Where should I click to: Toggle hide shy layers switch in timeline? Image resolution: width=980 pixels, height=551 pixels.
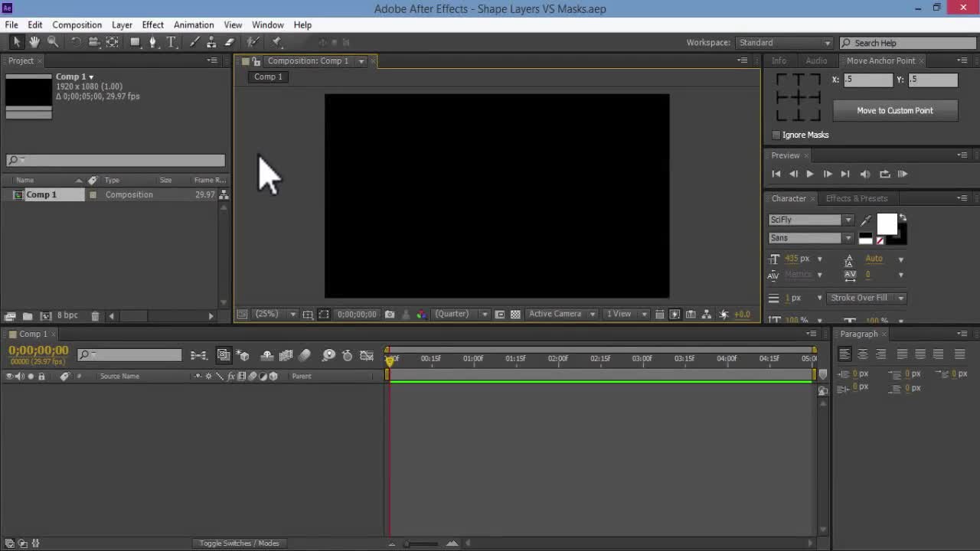pyautogui.click(x=267, y=355)
